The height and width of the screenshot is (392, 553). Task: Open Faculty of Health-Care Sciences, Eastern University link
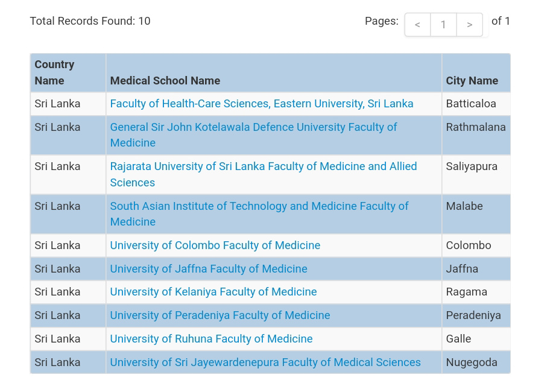pos(261,104)
